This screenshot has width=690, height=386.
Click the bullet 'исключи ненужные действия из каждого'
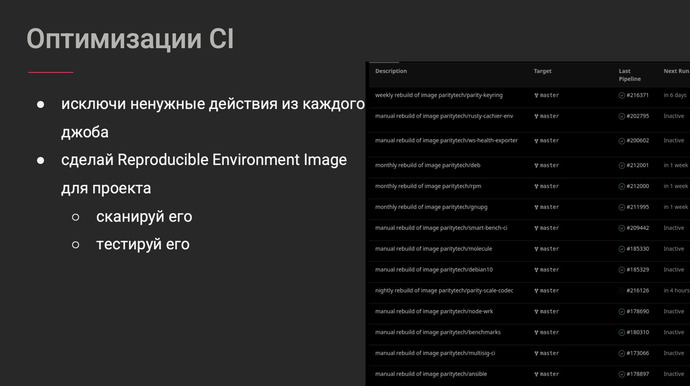click(x=213, y=105)
